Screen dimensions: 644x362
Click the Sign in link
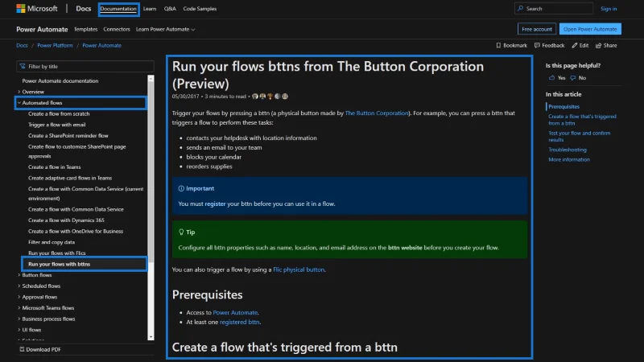pyautogui.click(x=609, y=9)
